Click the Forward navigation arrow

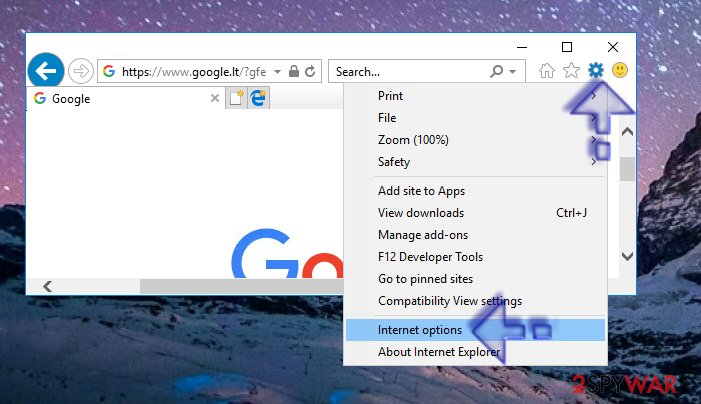(81, 71)
